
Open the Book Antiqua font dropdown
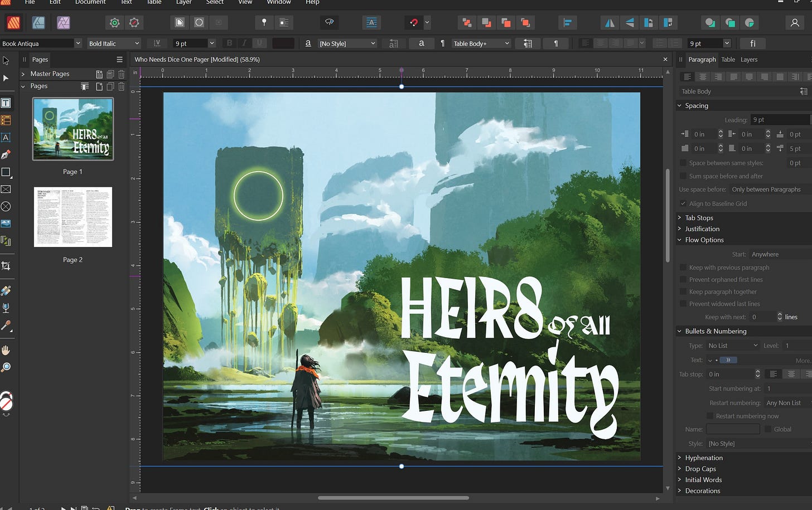click(78, 43)
